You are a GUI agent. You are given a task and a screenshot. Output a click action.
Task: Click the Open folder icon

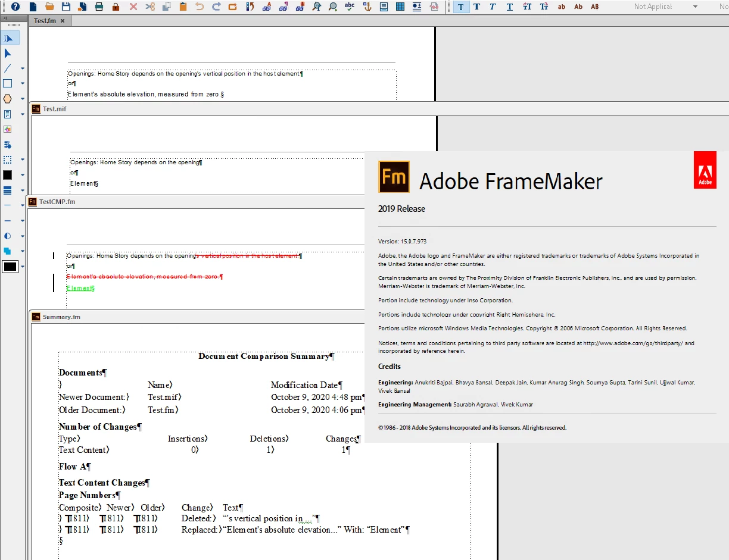pyautogui.click(x=50, y=7)
